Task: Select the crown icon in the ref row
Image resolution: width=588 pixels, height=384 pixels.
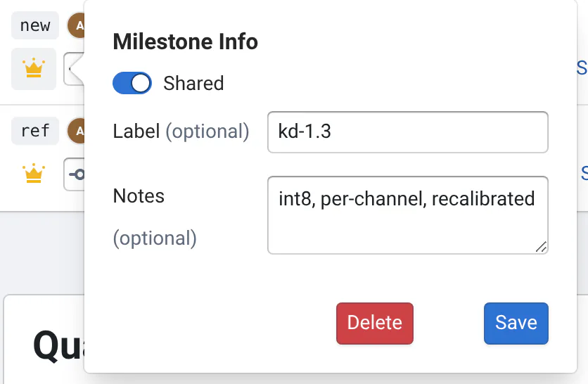Action: point(34,174)
